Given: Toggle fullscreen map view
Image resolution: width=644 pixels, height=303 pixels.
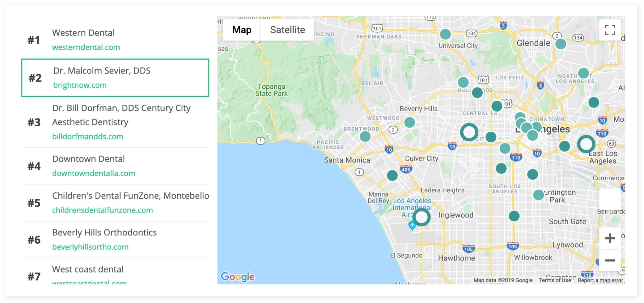Looking at the screenshot, I should click(610, 30).
